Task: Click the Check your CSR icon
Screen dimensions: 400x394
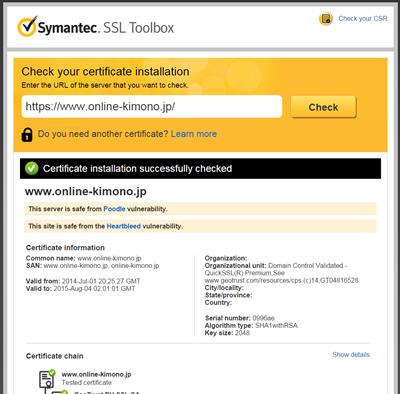Action: coord(326,19)
